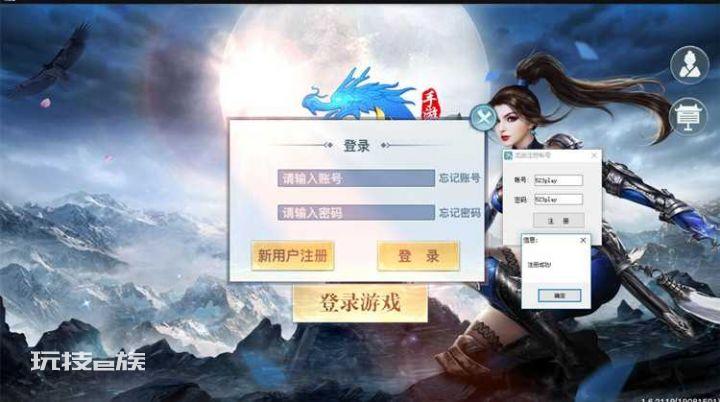Click the registration window's title bar app icon
720x402 pixels.
(x=509, y=155)
